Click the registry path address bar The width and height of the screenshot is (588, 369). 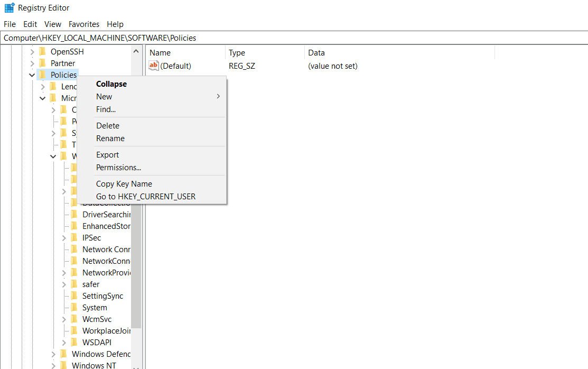[294, 38]
